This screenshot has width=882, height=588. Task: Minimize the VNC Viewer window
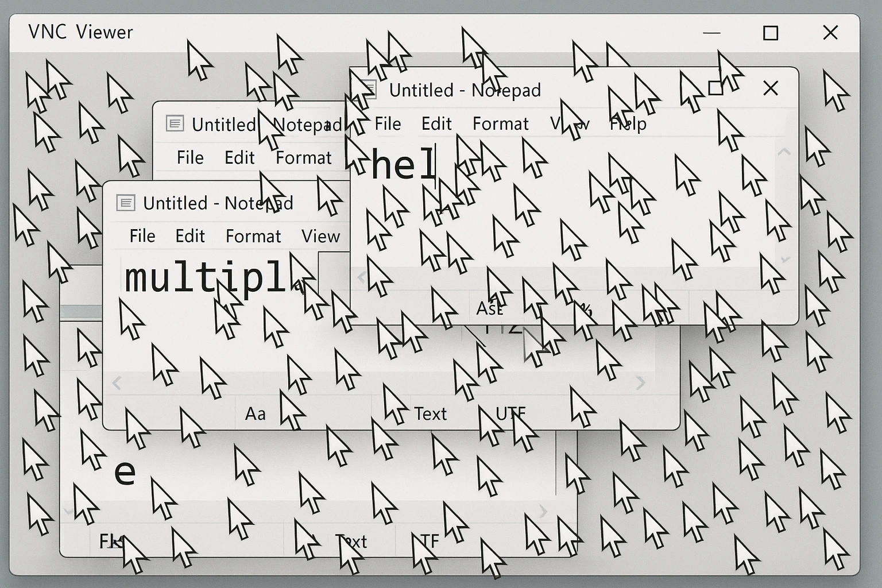pos(711,33)
